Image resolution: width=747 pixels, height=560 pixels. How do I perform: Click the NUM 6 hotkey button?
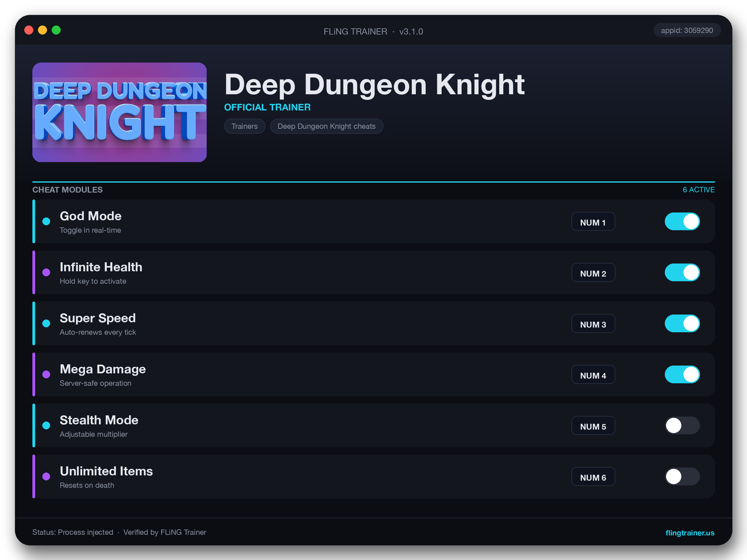[x=593, y=476]
